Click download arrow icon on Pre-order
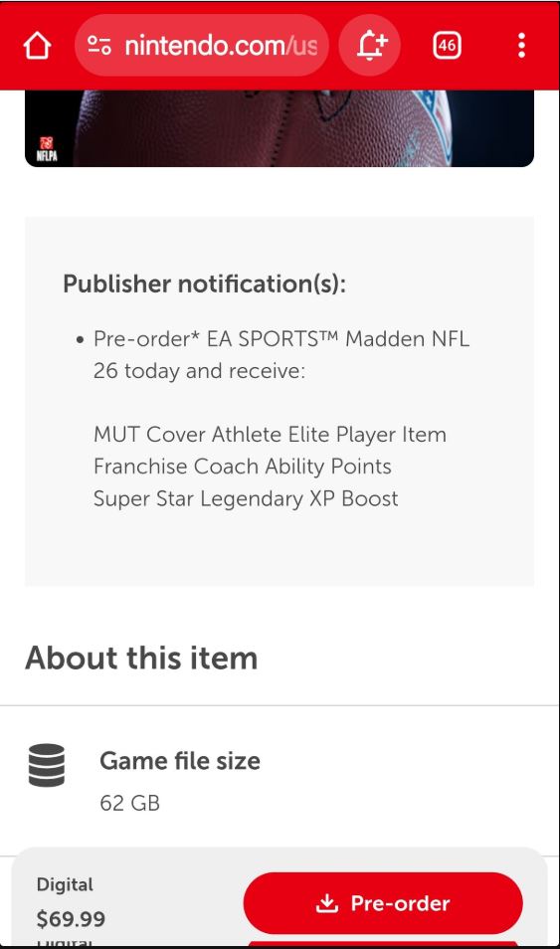This screenshot has width=560, height=949. (327, 903)
